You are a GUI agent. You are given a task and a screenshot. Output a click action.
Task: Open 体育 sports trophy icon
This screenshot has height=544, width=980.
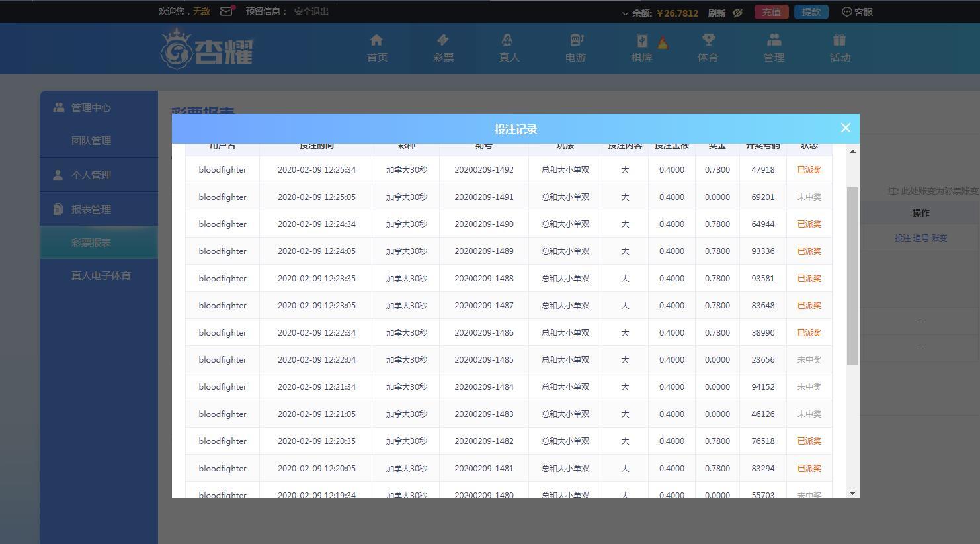[x=708, y=40]
